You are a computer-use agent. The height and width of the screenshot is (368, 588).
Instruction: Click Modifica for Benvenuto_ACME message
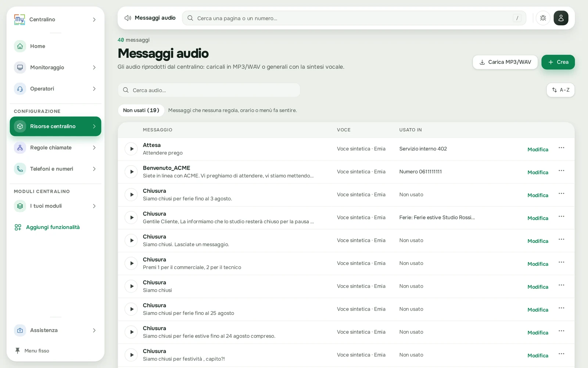[538, 172]
